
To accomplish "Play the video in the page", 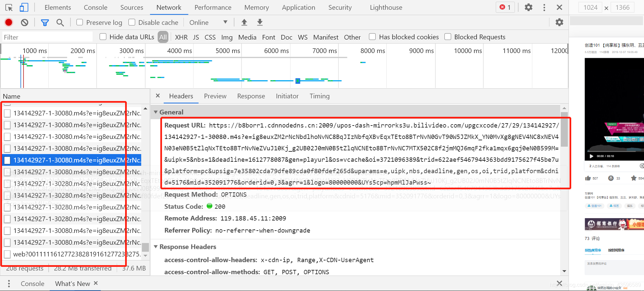I will point(591,156).
